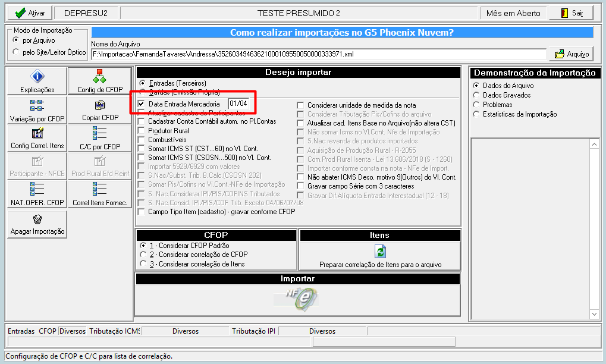The image size is (606, 364).
Task: Enable the Produtor Rural checkbox
Action: coord(141,131)
